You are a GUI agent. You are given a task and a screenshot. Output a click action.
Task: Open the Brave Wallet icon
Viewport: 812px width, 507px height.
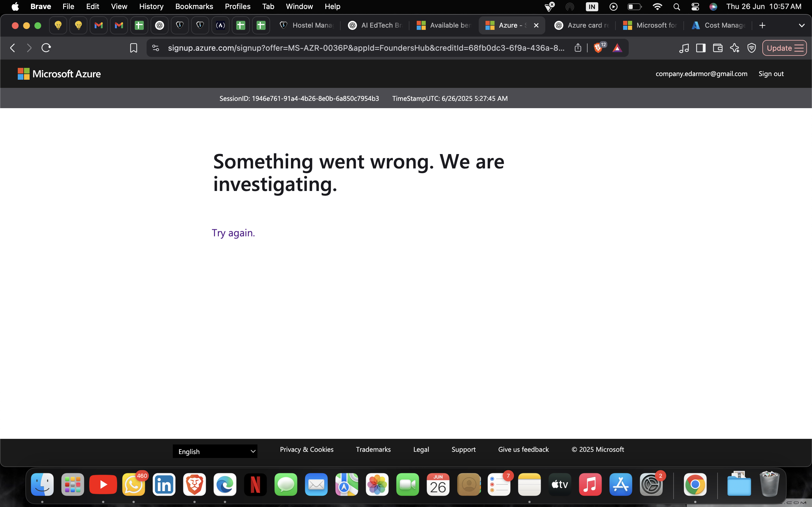[x=717, y=48]
